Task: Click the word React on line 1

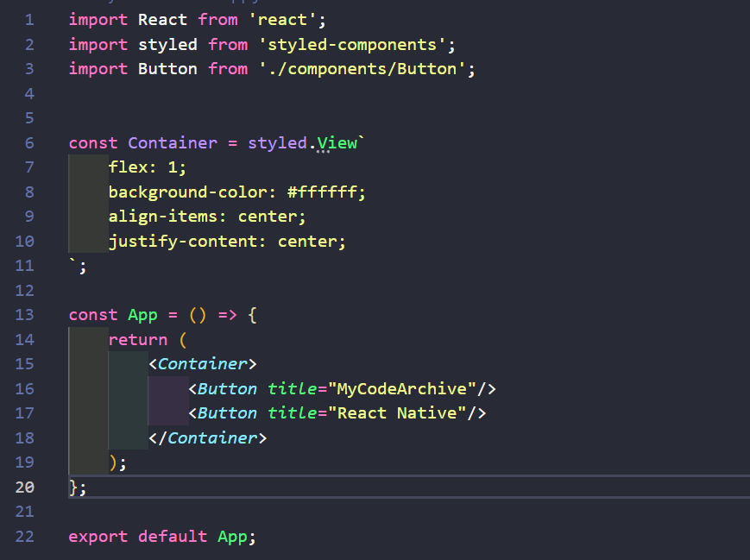Action: pos(162,20)
